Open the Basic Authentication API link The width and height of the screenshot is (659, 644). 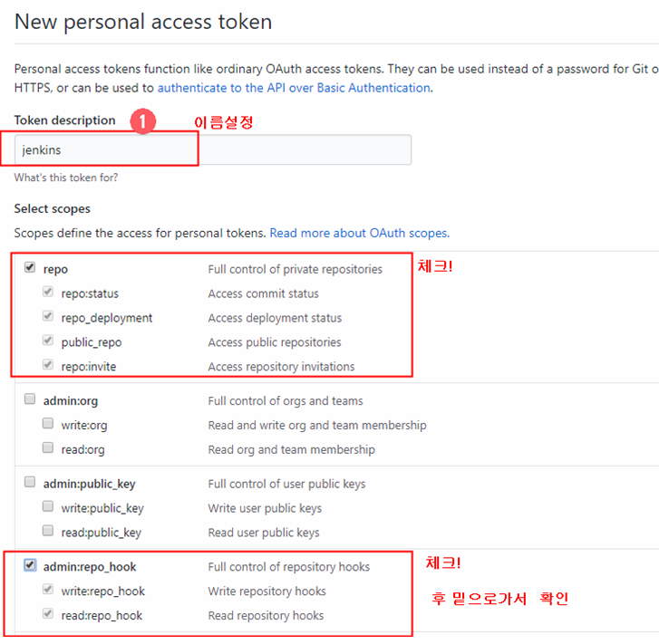point(295,88)
